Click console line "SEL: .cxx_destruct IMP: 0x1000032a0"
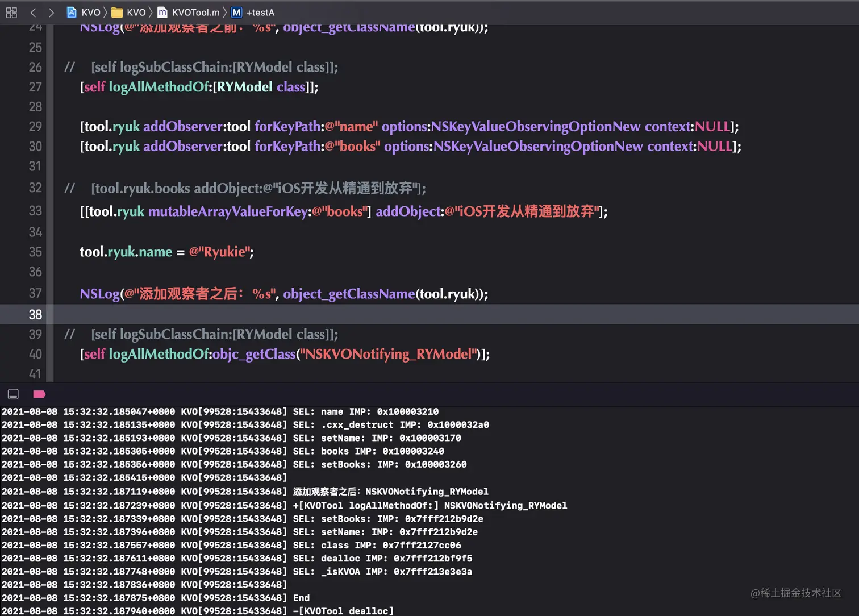 pos(245,424)
